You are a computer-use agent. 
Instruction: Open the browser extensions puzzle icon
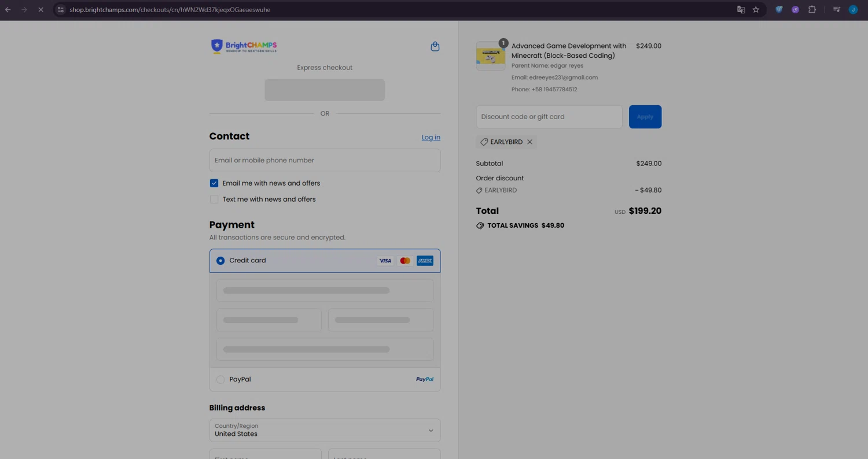click(x=812, y=10)
